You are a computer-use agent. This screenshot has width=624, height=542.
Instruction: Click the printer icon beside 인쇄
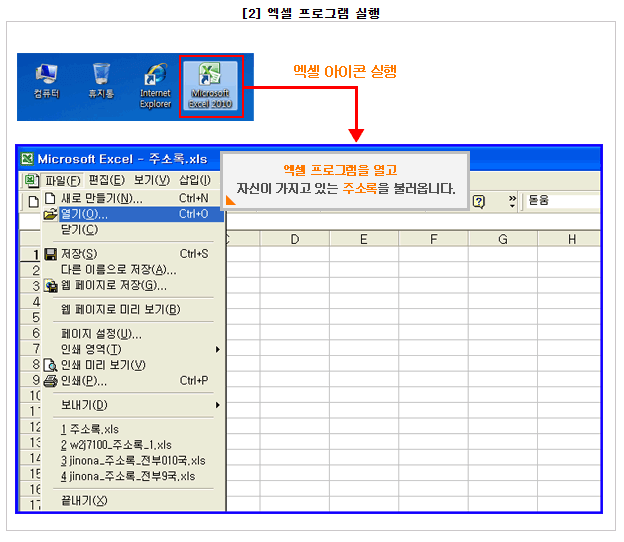click(x=51, y=381)
